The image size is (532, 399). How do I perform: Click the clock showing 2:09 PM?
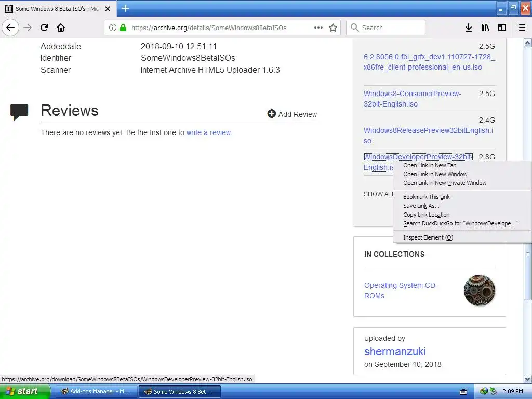click(x=512, y=391)
